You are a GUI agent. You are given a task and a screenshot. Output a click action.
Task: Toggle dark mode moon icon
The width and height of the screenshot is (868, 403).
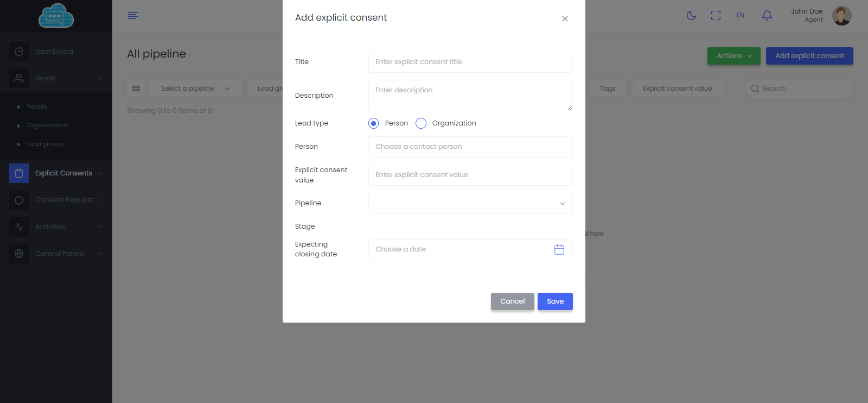pyautogui.click(x=691, y=16)
